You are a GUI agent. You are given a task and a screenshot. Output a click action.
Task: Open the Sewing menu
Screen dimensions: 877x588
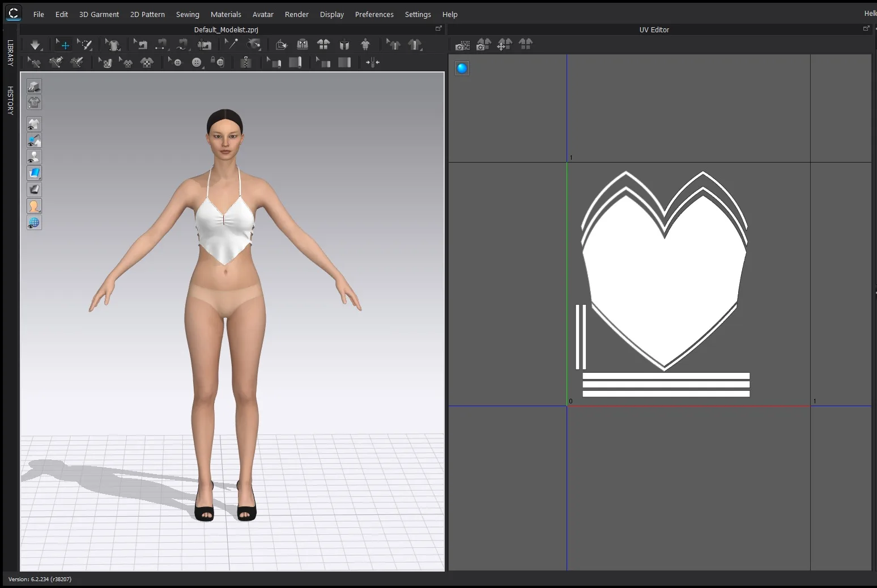pyautogui.click(x=188, y=14)
